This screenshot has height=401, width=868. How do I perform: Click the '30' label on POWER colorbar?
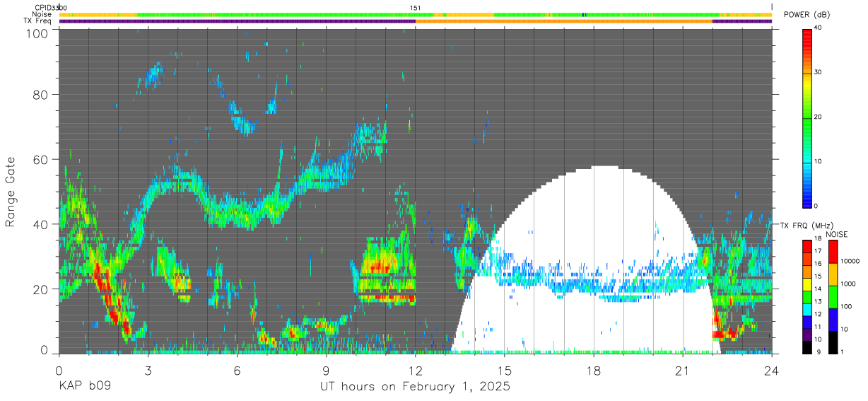[x=819, y=73]
